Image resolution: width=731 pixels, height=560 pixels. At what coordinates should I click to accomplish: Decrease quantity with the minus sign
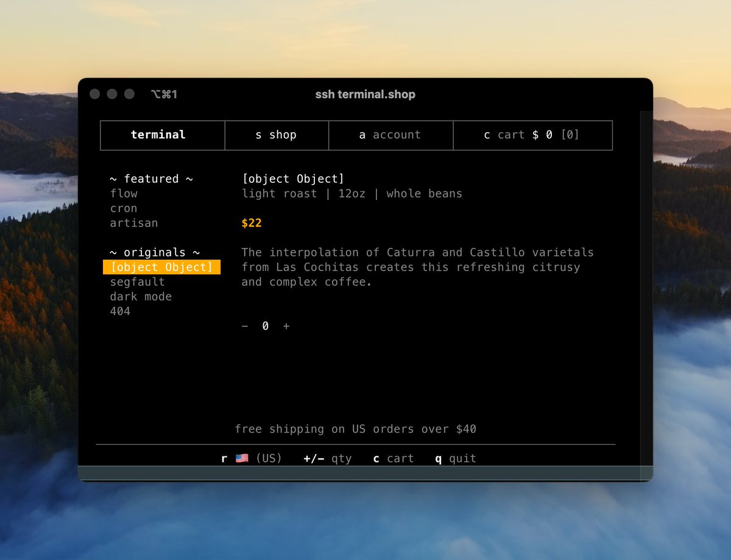[x=245, y=326]
